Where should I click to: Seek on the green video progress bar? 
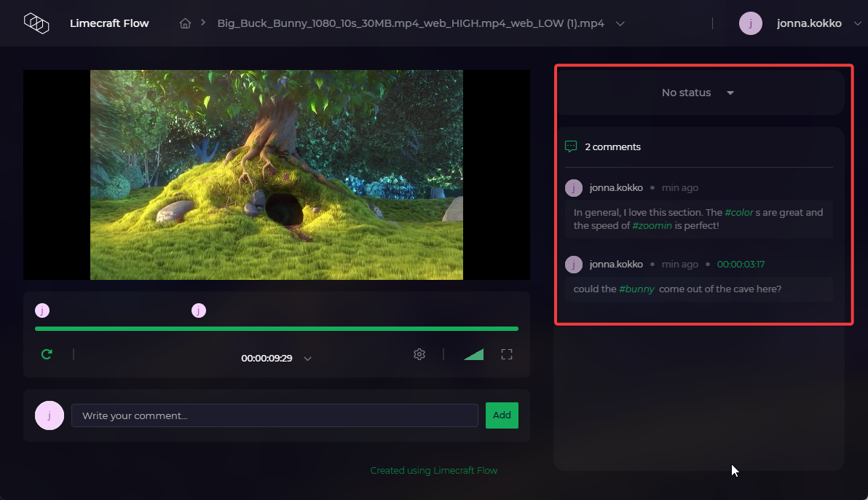pyautogui.click(x=277, y=329)
